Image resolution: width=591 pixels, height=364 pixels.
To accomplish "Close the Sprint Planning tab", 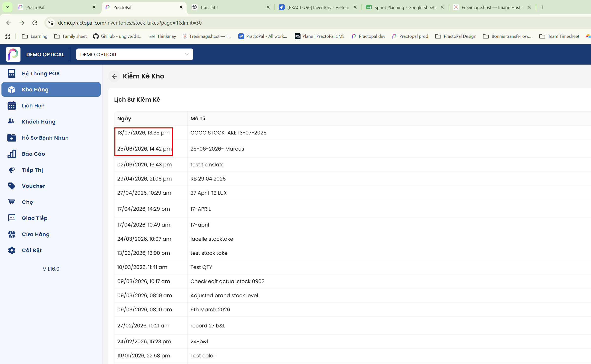I will pos(442,7).
